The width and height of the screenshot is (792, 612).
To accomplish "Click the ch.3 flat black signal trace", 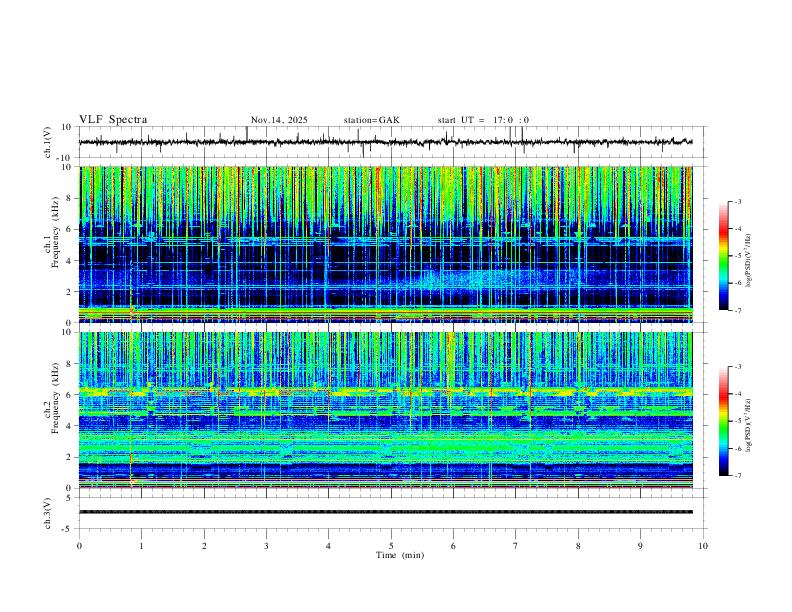I will coord(385,512).
